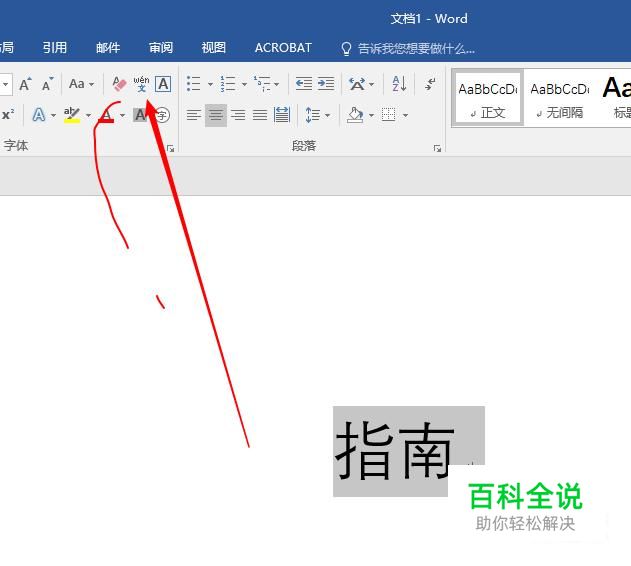Click the Increase Indent icon
The image size is (631, 566).
326,84
